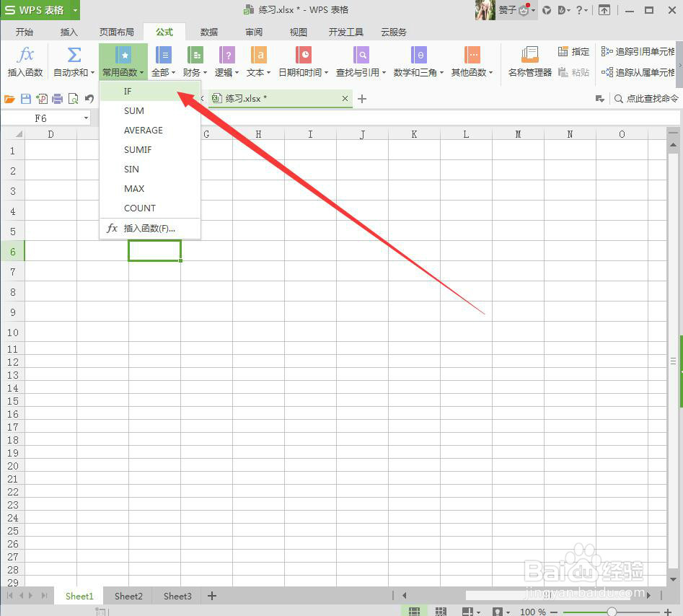Open the 开发工具 ribbon tab

[346, 32]
